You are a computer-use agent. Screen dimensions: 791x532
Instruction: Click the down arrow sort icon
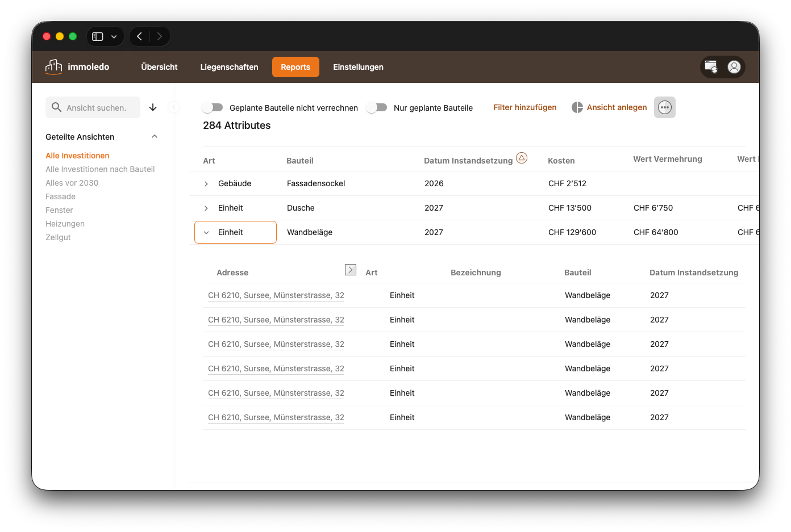pos(153,107)
